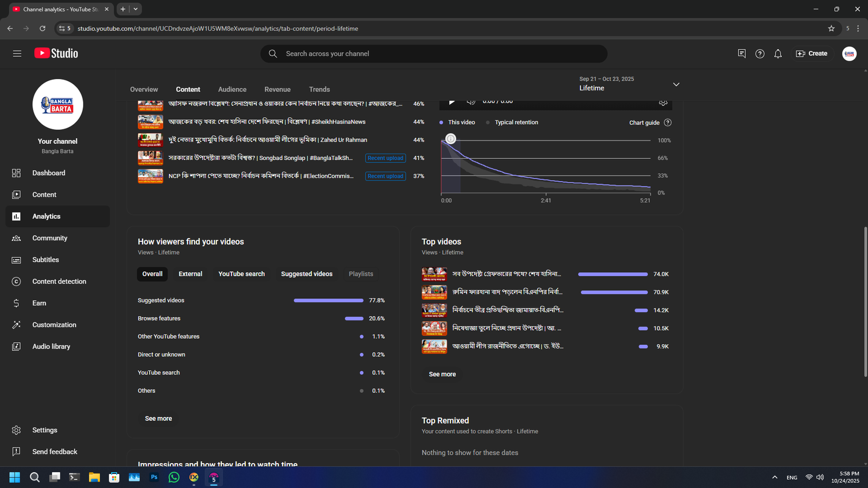Expand the Lifetime date range dropdown
This screenshot has width=868, height=488.
pos(675,85)
